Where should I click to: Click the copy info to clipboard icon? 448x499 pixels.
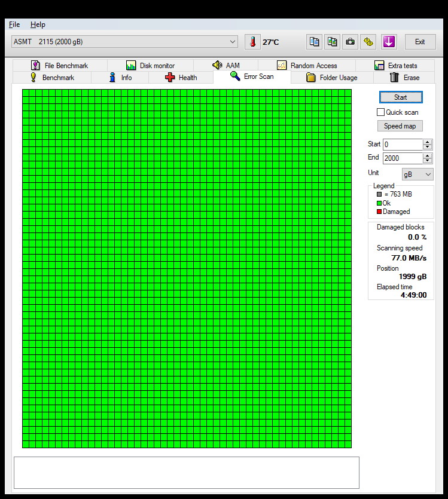pyautogui.click(x=314, y=42)
